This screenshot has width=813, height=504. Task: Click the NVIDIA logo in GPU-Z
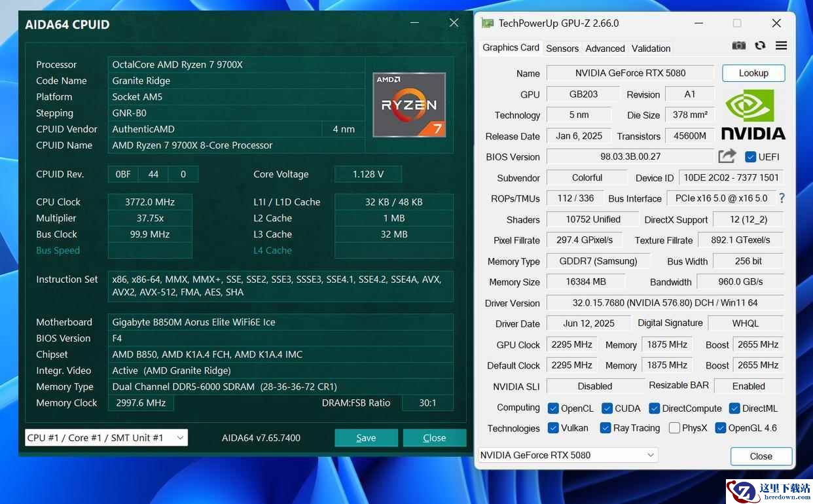[753, 115]
